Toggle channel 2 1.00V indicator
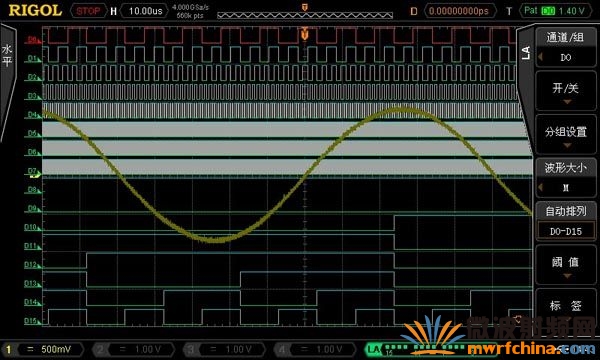The height and width of the screenshot is (360, 600). [x=133, y=349]
